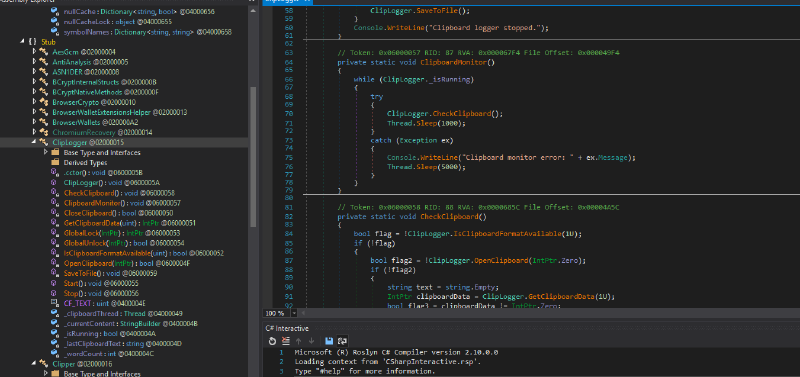The width and height of the screenshot is (800, 377).
Task: Expand the AntiAnalysis class node
Action: coord(34,62)
